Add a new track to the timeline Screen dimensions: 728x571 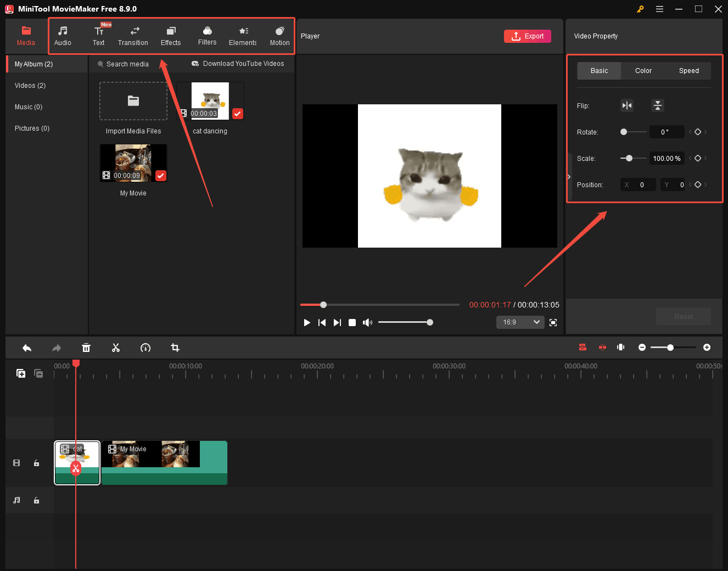pyautogui.click(x=21, y=373)
